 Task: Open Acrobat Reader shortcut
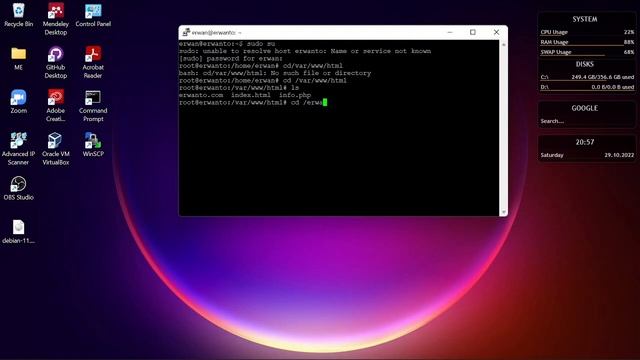click(93, 62)
